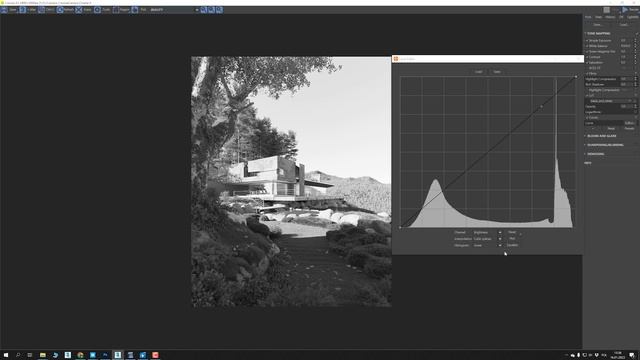Select the Region render icon

[x=116, y=9]
